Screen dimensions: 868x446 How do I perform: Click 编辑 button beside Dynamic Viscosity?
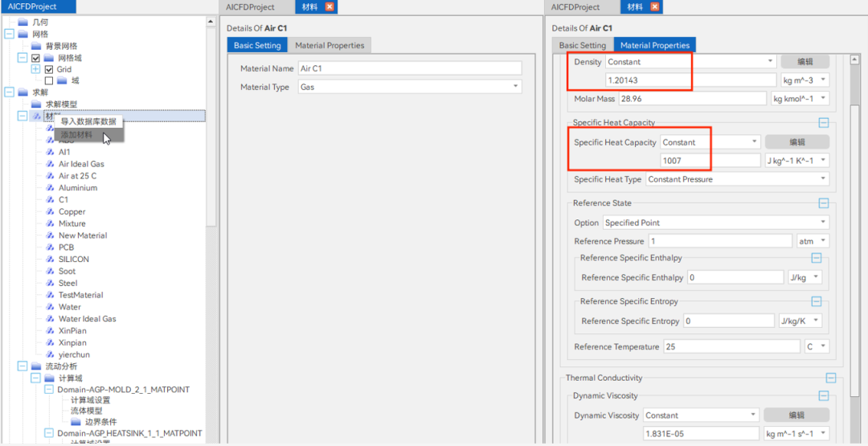(x=796, y=415)
